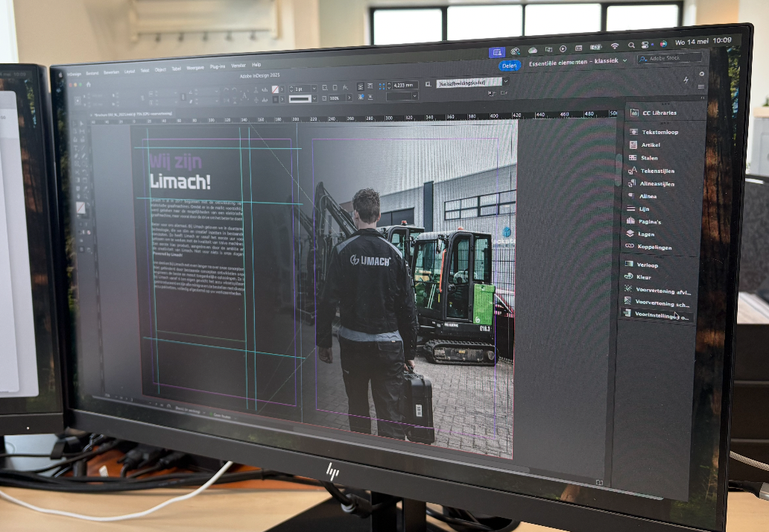Screen dimensions: 769x532
Task: Open the fx effects button in the control bar
Action: pos(346,87)
